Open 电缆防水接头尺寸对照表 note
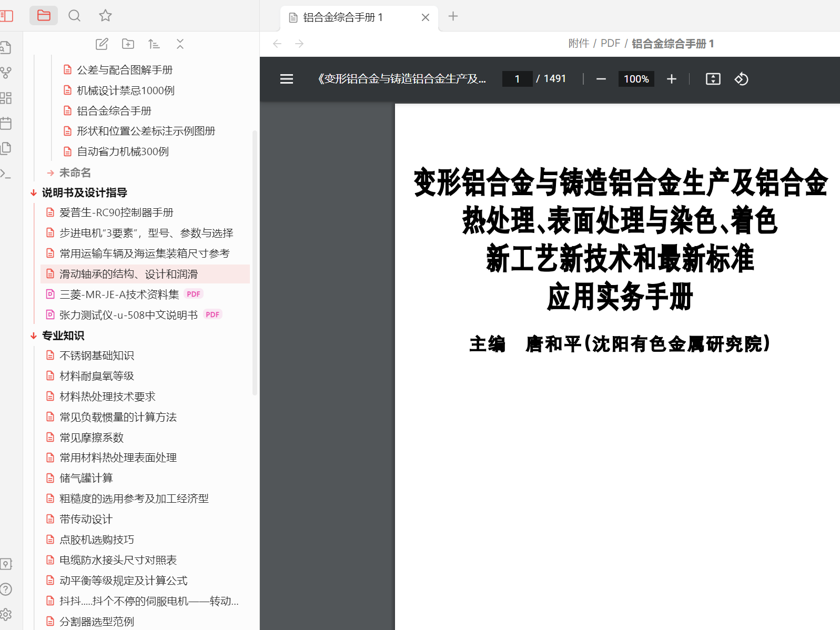 [x=118, y=560]
